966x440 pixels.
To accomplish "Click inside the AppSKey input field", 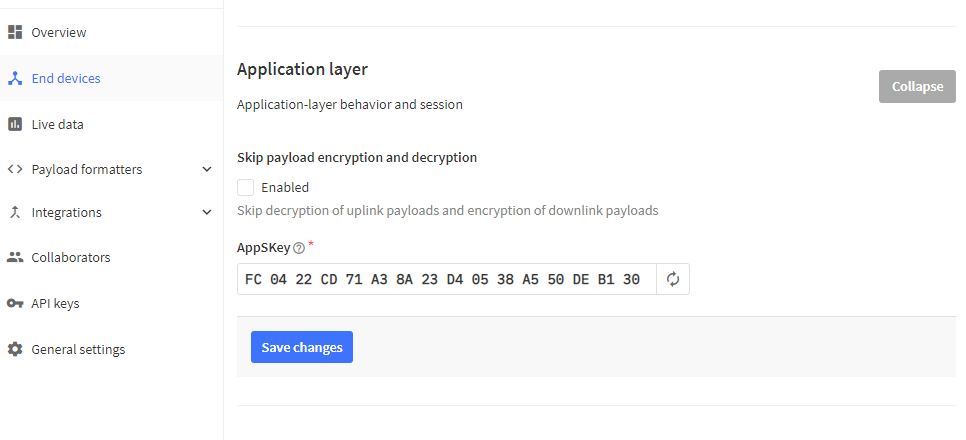I will coord(445,279).
